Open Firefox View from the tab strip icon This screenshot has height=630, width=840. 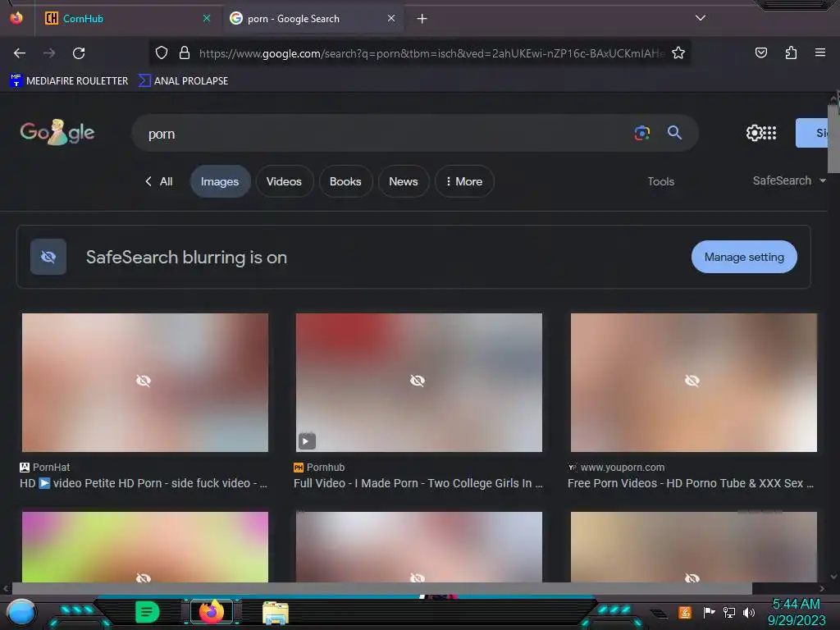point(16,18)
